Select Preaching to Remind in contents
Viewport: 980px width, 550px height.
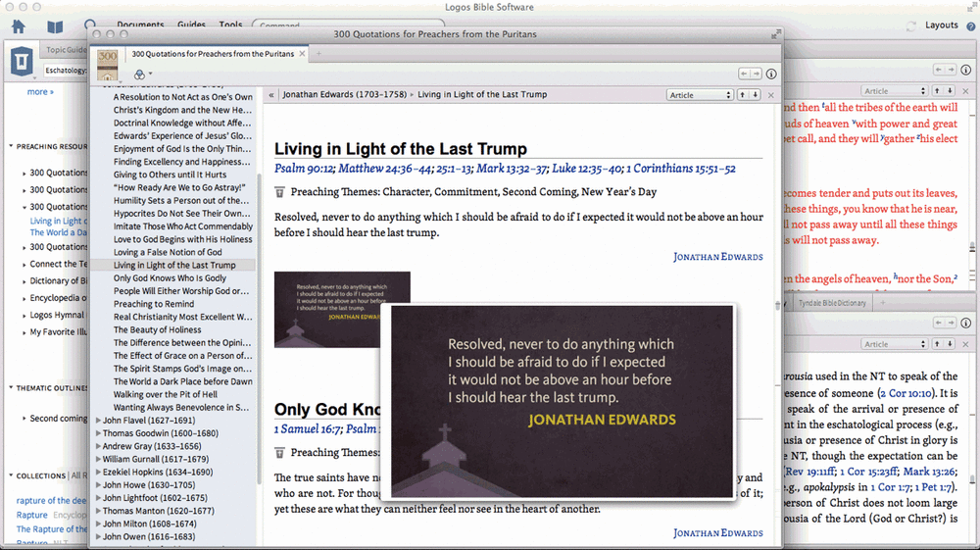click(154, 304)
